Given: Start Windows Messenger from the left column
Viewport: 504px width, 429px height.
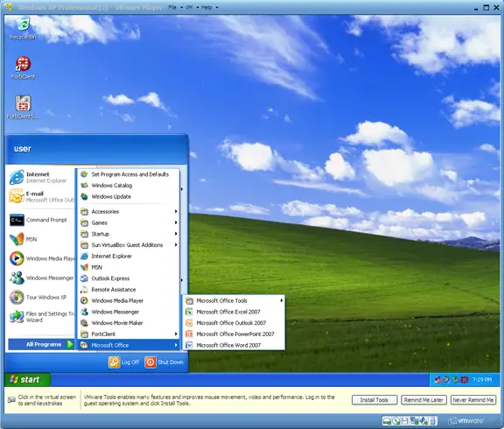Looking at the screenshot, I should [41, 278].
